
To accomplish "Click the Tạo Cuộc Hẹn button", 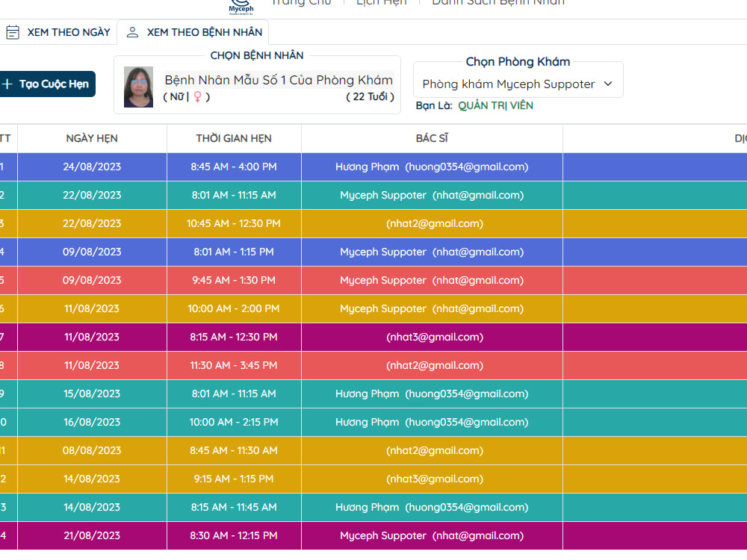I will (x=46, y=84).
